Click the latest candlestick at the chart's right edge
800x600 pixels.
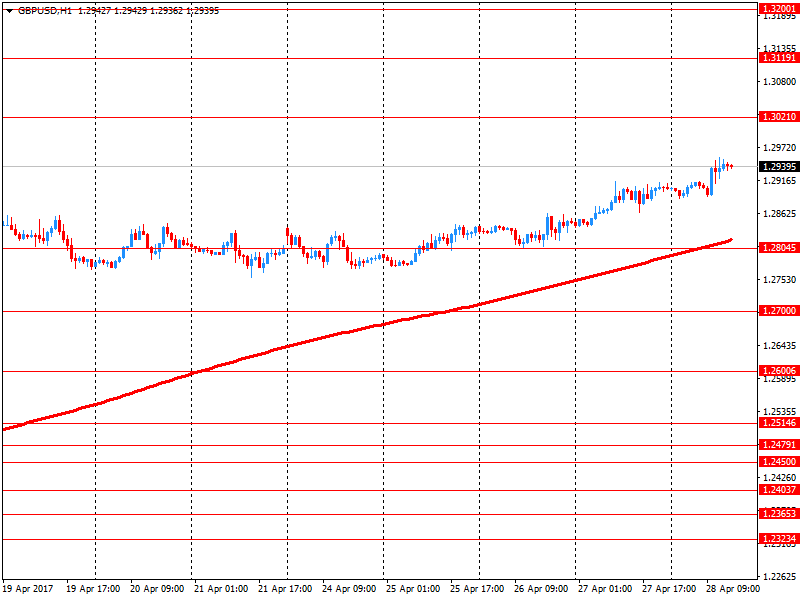click(732, 166)
